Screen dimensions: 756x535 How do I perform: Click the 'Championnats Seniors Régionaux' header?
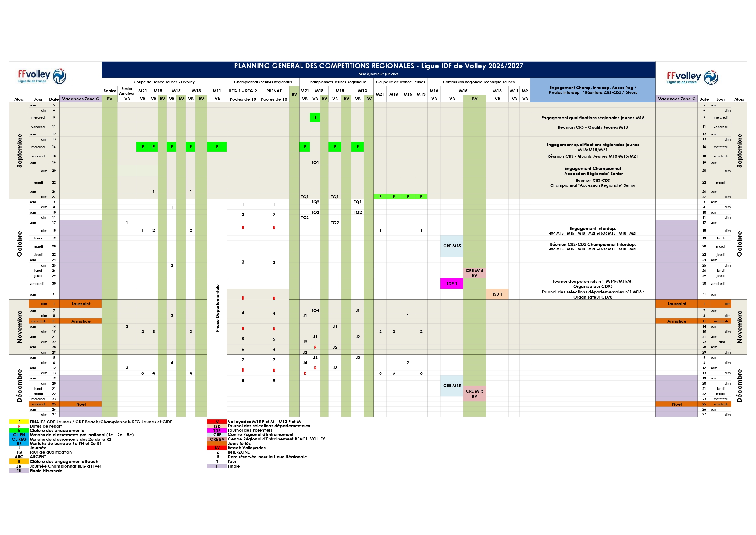tap(263, 82)
